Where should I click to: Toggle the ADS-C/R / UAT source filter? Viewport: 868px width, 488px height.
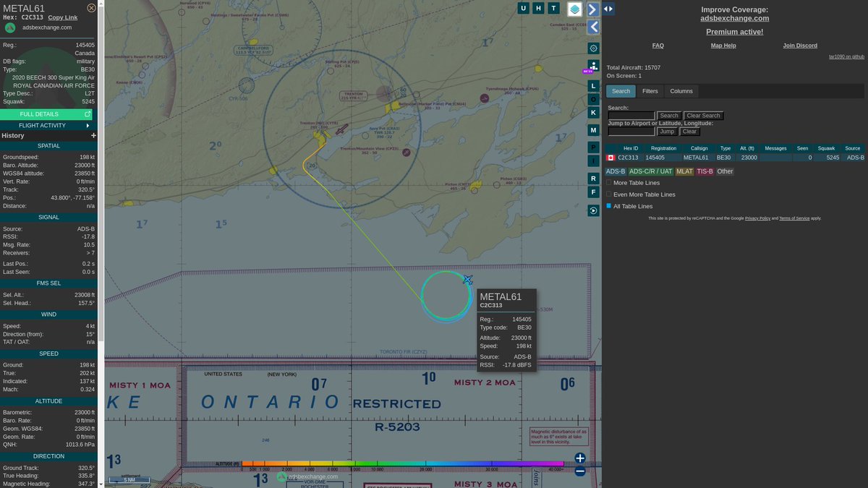(x=650, y=171)
